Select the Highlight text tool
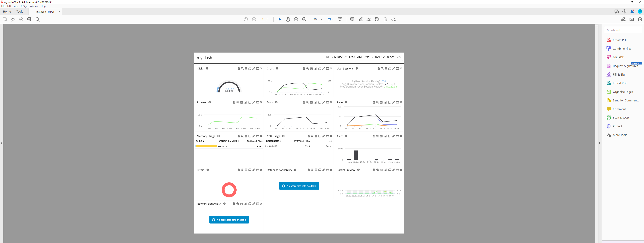Viewport: 644px width, 243px height. coord(360,19)
